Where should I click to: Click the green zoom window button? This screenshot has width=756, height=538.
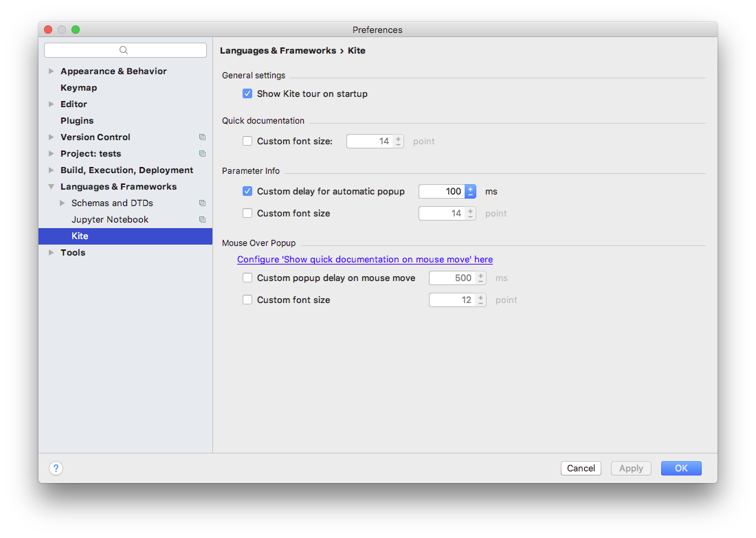76,30
